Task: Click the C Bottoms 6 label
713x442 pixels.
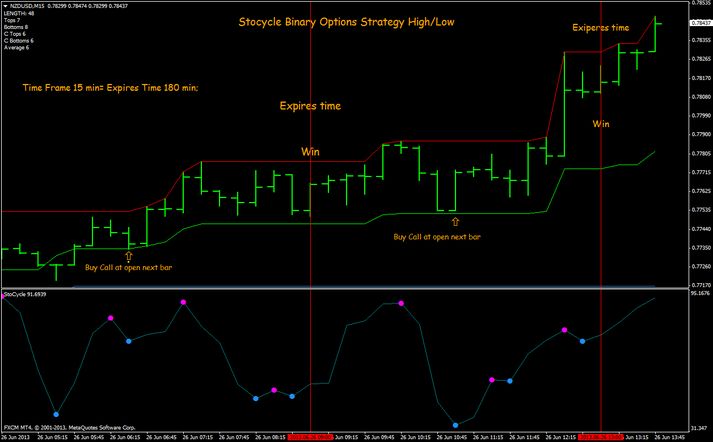Action: [19, 40]
